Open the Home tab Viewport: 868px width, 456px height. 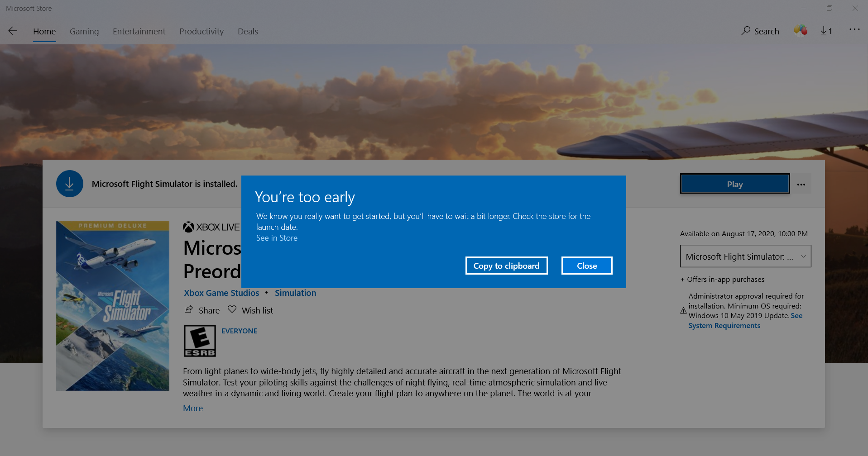[x=44, y=31]
